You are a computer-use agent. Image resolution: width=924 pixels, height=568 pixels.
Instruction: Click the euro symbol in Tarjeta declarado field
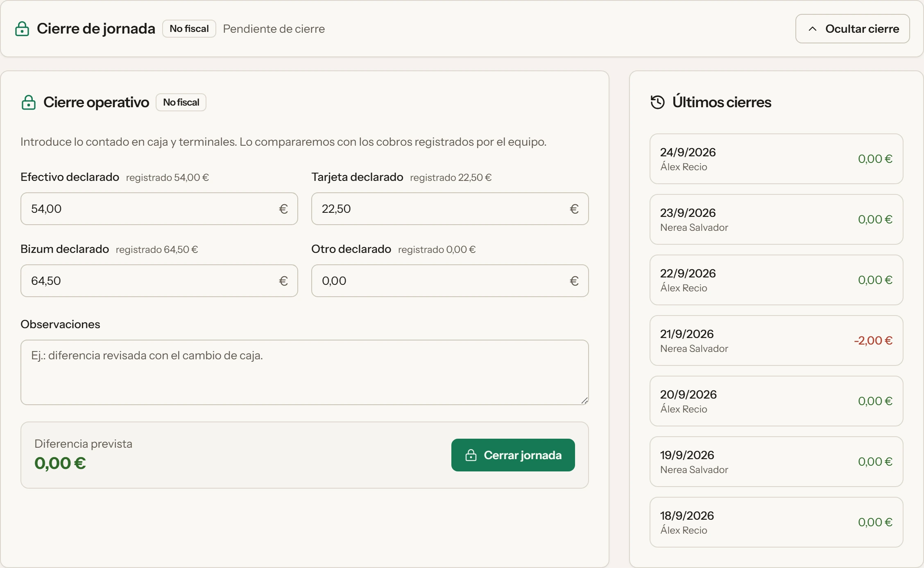(574, 209)
